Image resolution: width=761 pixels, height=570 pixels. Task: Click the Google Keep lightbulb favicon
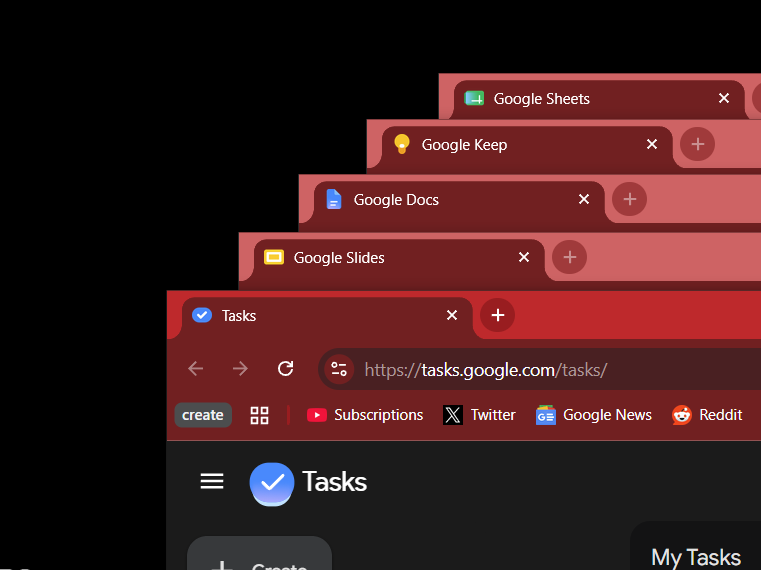[402, 144]
